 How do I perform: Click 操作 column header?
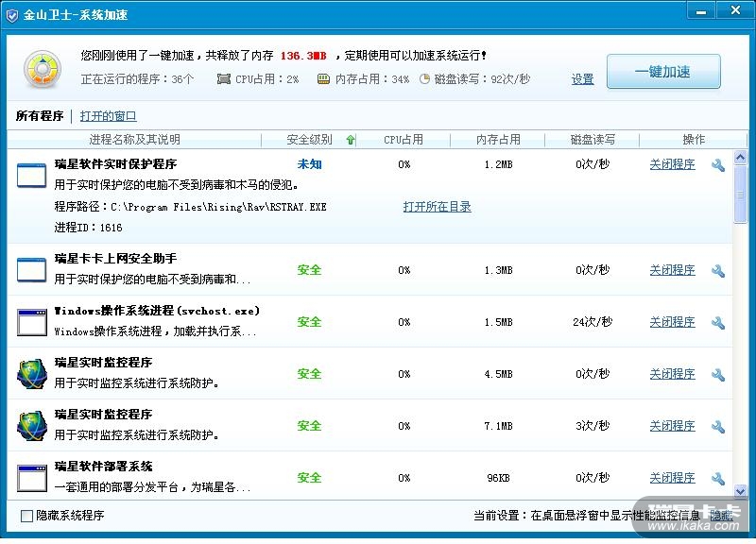694,140
